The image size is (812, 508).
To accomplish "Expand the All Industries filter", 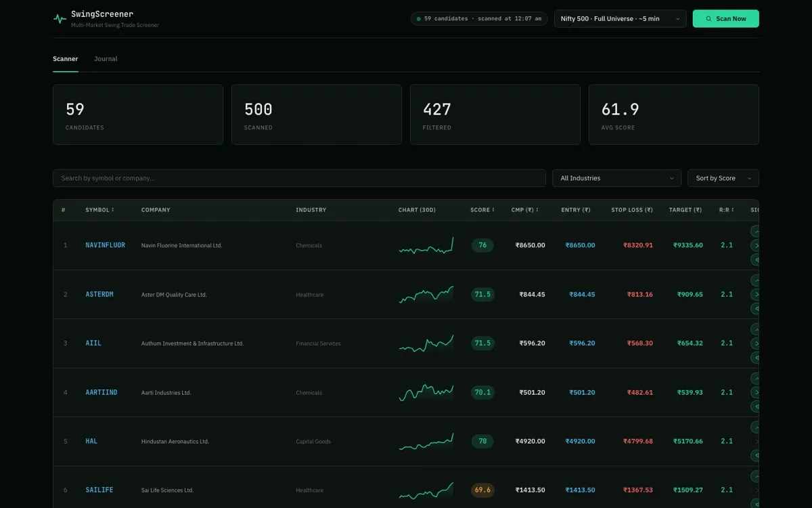I will pyautogui.click(x=616, y=178).
